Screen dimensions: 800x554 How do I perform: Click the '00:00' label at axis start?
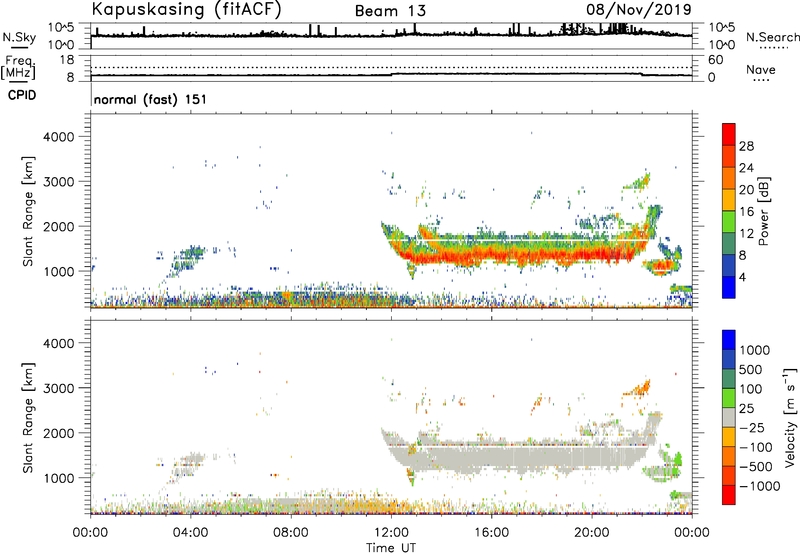[90, 533]
